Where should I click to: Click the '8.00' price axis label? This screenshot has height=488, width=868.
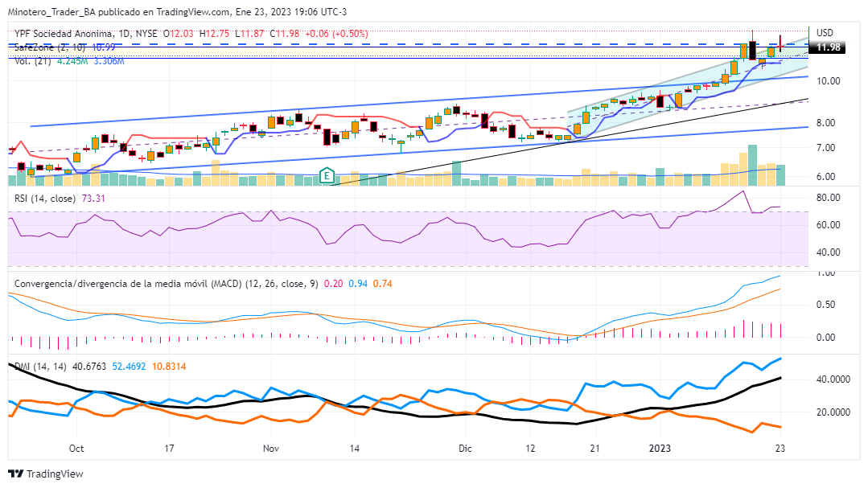coord(826,123)
